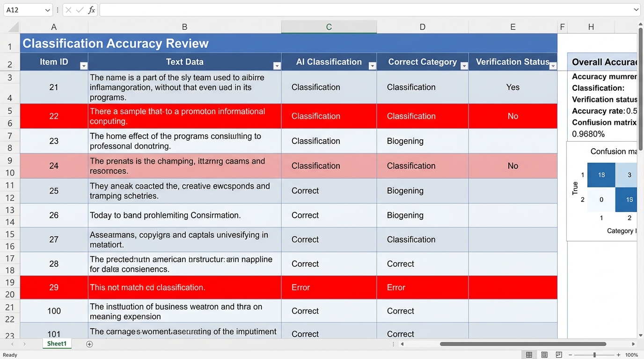Open the Verification Status filter dropdown

pos(553,66)
